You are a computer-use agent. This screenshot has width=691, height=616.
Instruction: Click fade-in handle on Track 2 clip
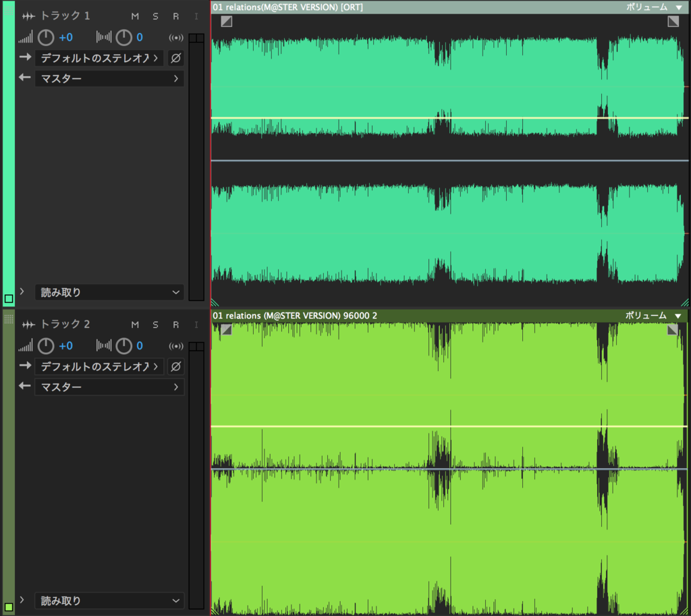tap(226, 330)
